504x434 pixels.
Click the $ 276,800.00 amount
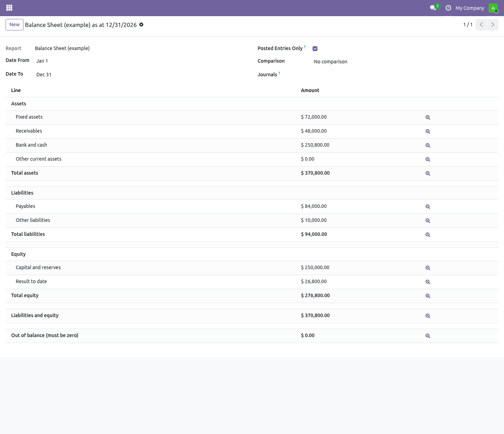click(x=315, y=295)
